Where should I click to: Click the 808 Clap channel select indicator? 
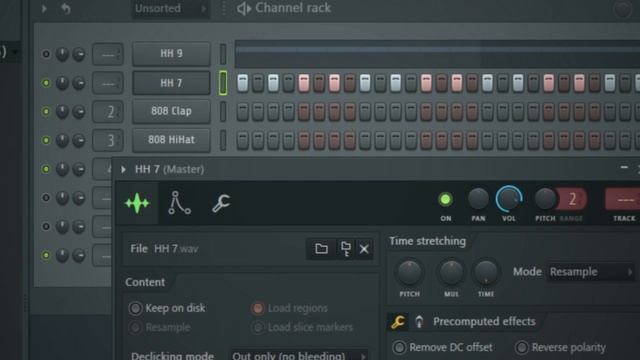[223, 111]
